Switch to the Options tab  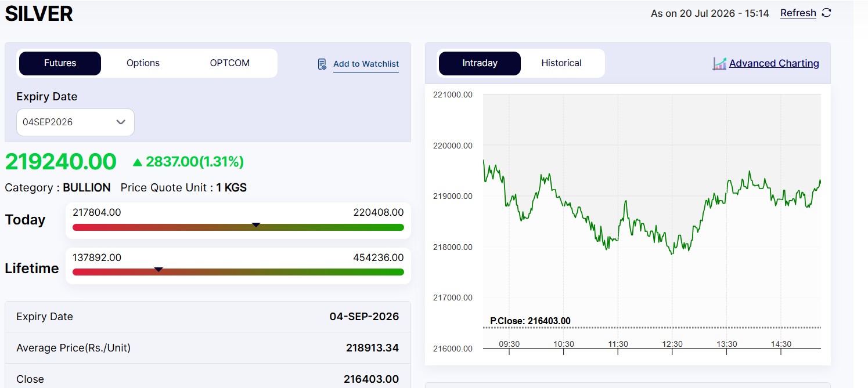point(143,63)
